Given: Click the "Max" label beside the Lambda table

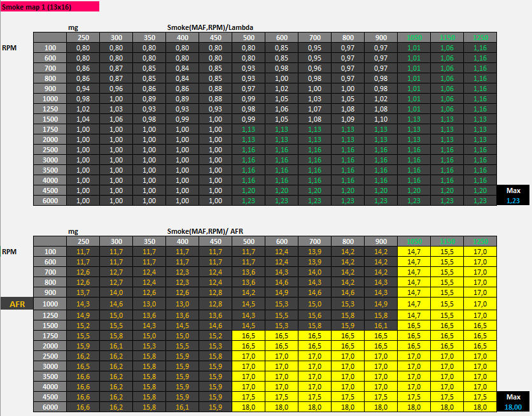Looking at the screenshot, I should (513, 190).
